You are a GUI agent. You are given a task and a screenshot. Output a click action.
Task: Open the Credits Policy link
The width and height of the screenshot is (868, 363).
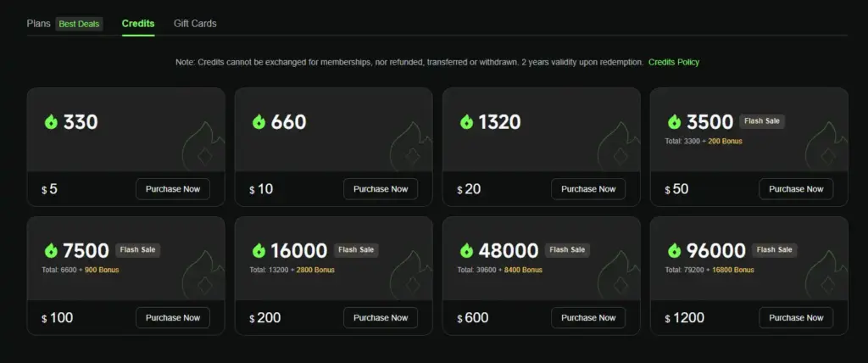(x=674, y=62)
